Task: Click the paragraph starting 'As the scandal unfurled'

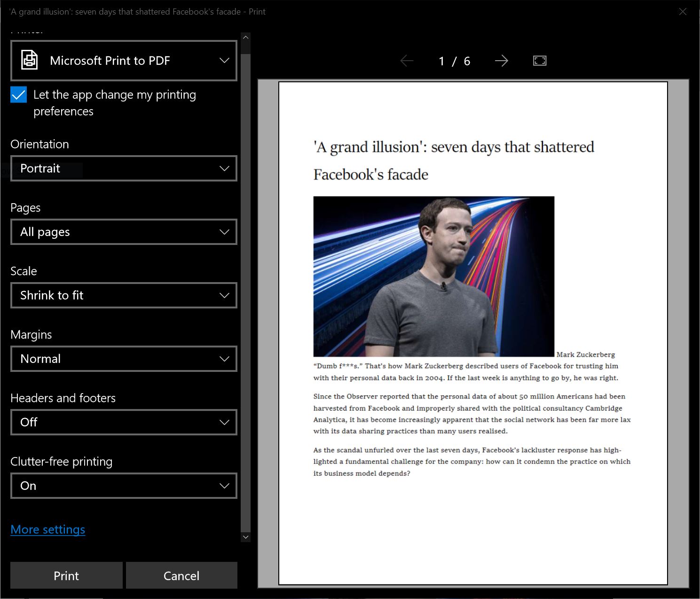Action: 472,462
